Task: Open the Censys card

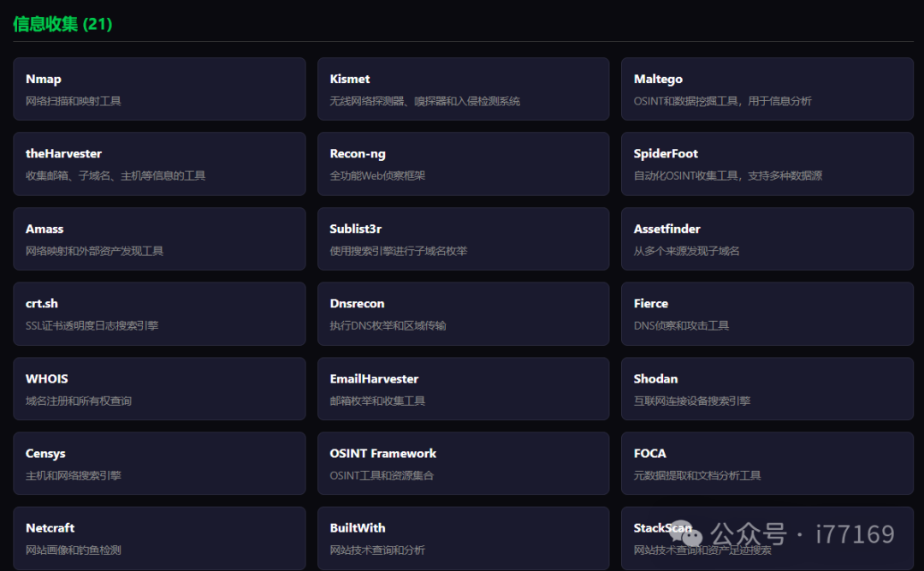Action: coord(159,464)
